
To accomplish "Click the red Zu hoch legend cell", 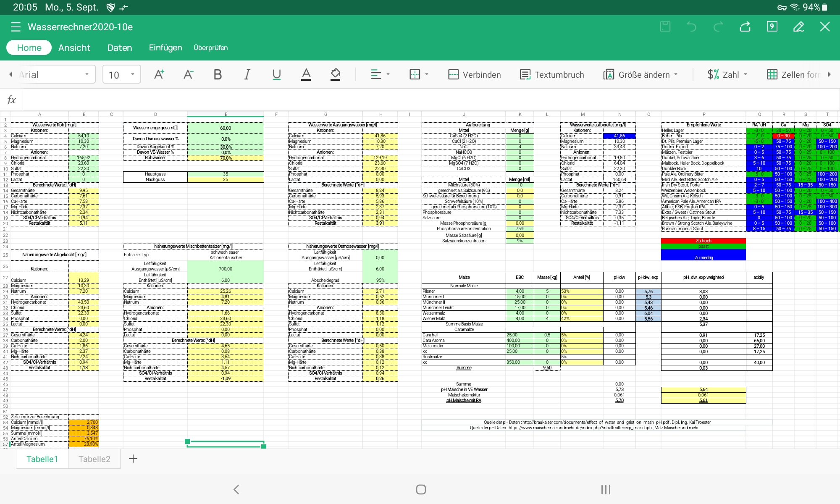I will (x=703, y=241).
